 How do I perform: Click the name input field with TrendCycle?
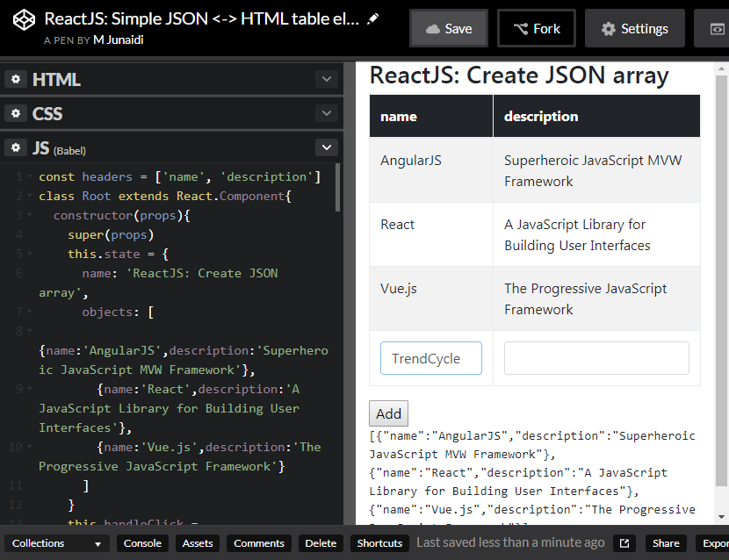[x=431, y=358]
